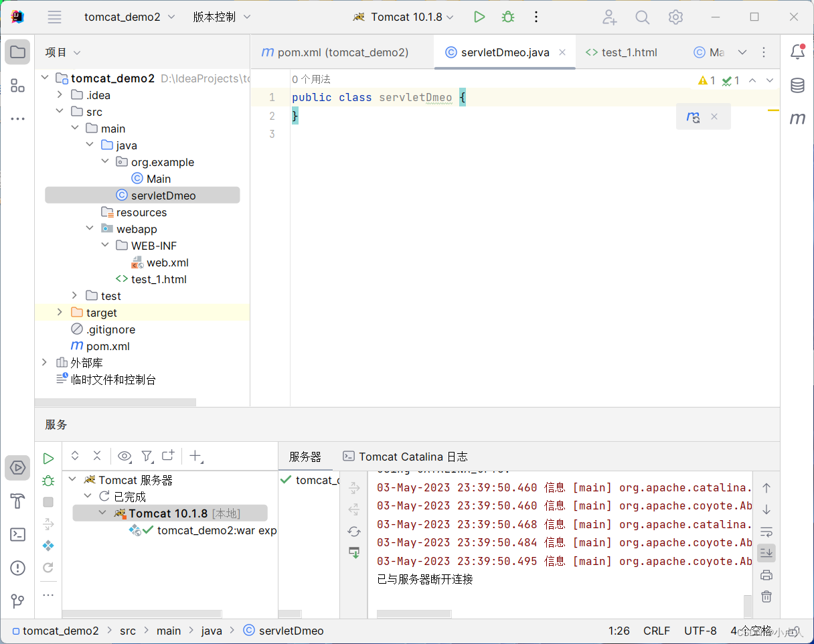Clear the Catalina log with trash icon
Viewport: 814px width, 644px height.
click(x=766, y=596)
